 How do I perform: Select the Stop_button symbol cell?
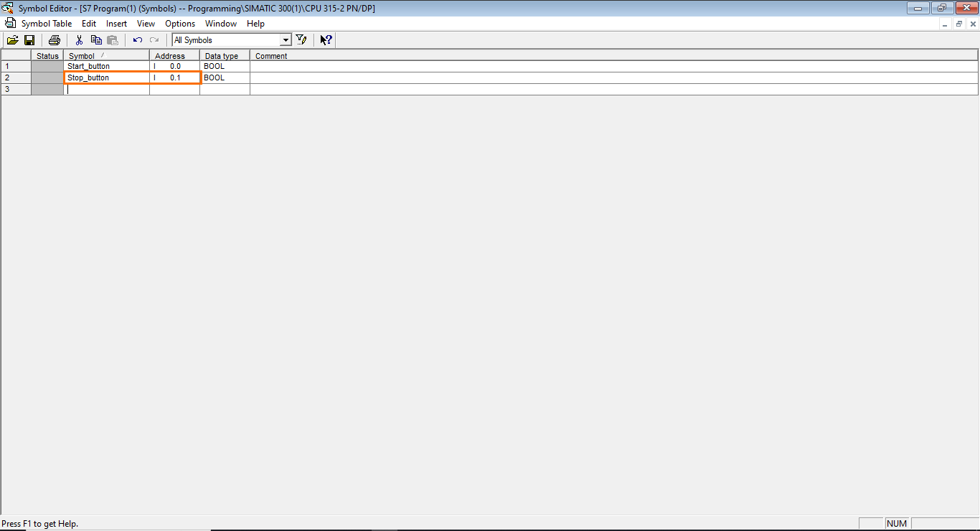click(106, 77)
